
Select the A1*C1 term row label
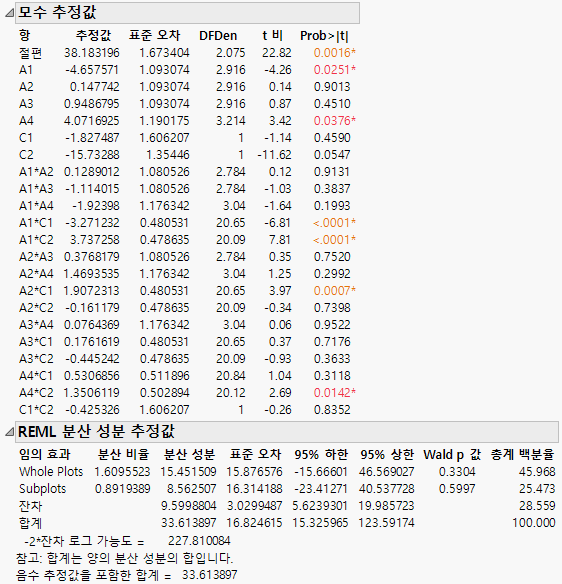(36, 223)
